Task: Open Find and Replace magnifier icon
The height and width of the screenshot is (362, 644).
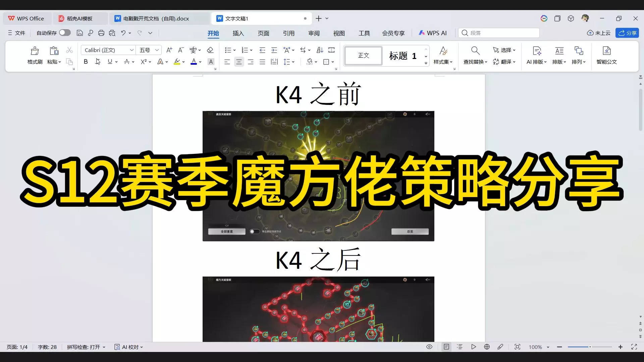Action: (x=475, y=51)
